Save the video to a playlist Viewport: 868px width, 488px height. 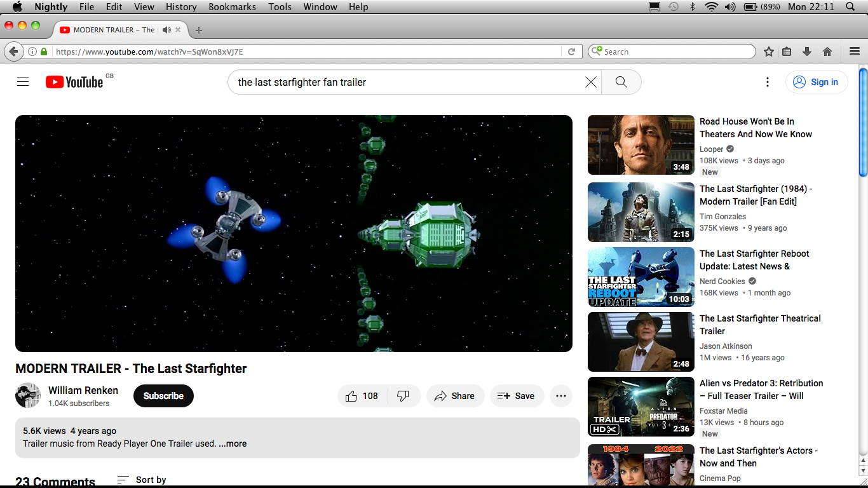coord(517,396)
